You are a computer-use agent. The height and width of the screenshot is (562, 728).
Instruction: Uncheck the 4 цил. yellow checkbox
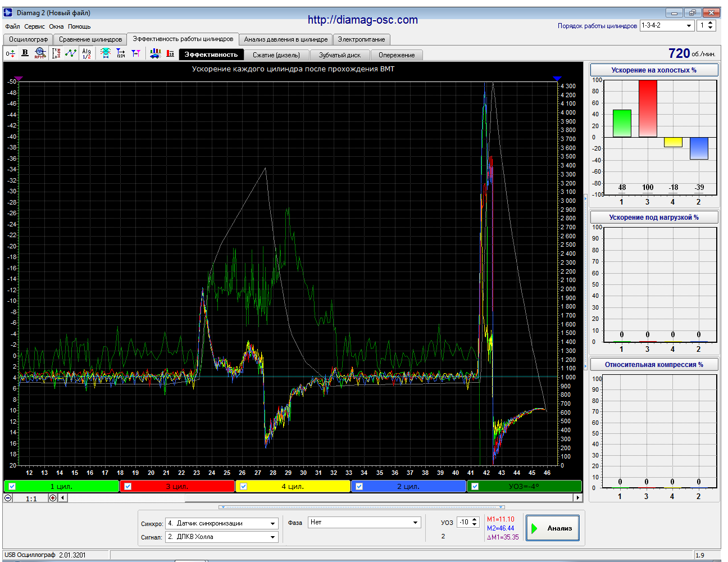pos(244,486)
